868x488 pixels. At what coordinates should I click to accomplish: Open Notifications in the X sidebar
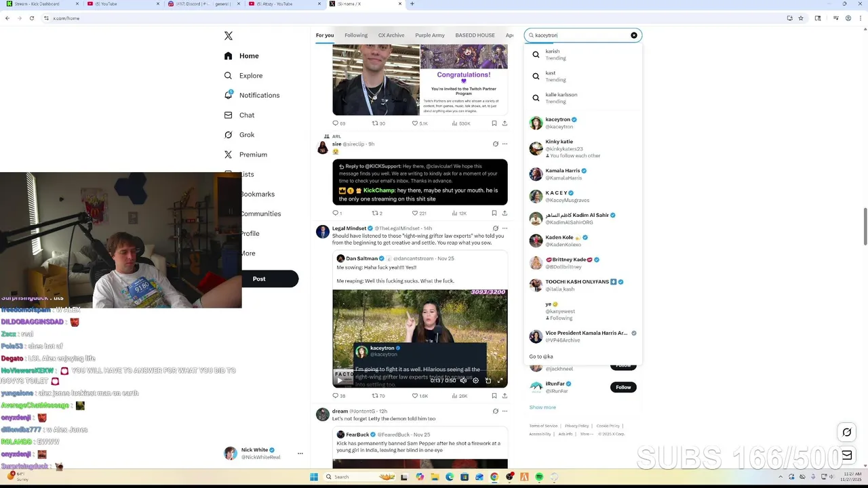point(252,96)
